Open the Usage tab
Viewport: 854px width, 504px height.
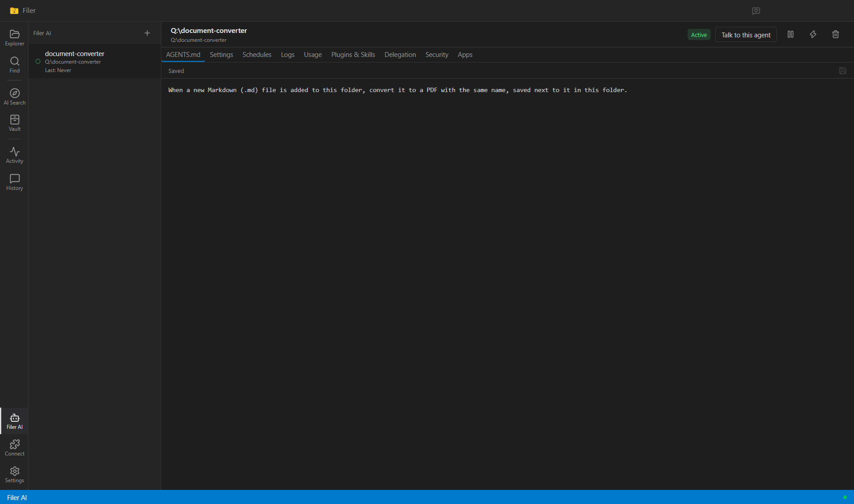(x=313, y=55)
